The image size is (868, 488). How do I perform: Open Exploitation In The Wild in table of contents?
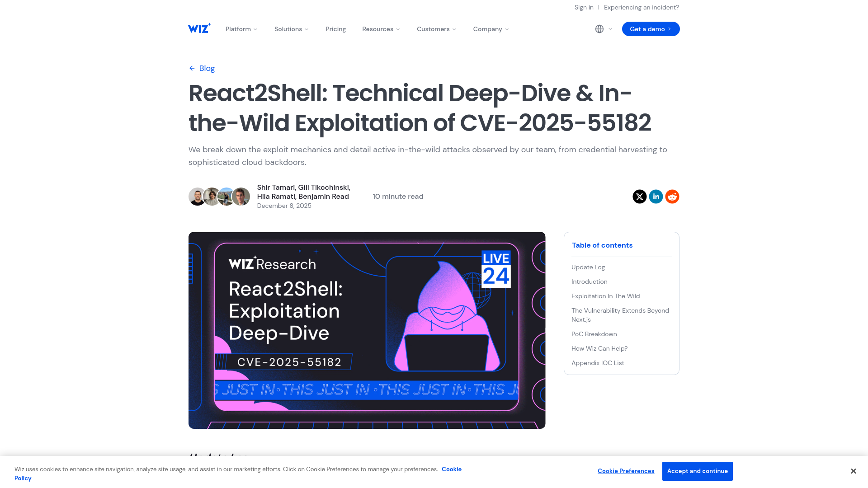605,296
